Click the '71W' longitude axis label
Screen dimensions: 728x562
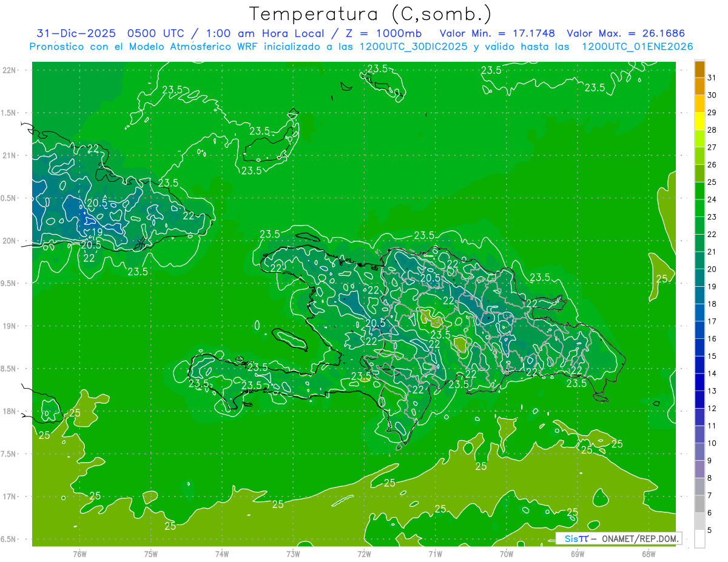435,554
